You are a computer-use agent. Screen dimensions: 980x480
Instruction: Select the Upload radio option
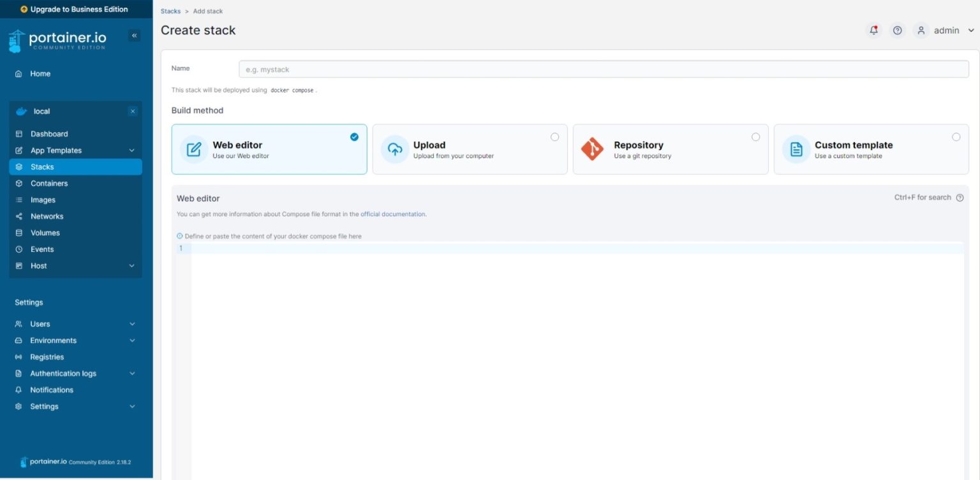click(554, 136)
